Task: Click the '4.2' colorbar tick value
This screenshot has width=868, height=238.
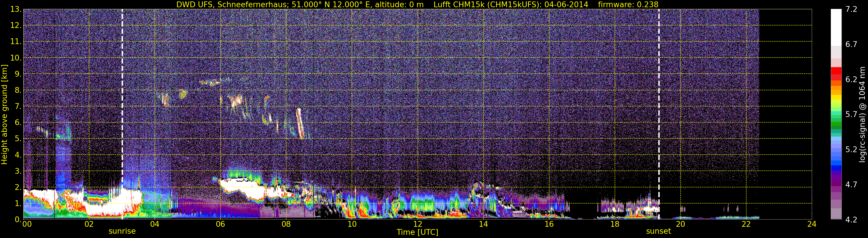Action: click(852, 220)
